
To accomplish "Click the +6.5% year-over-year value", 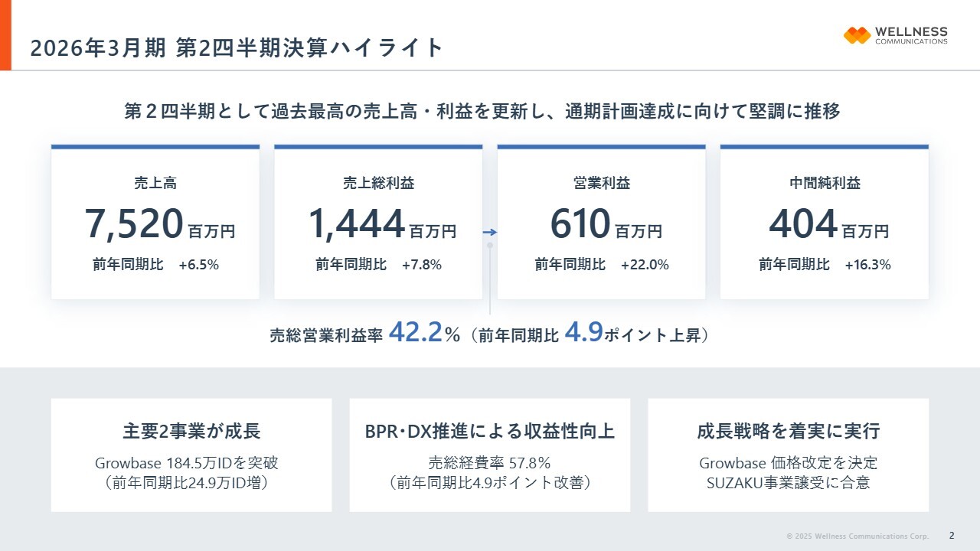I will pyautogui.click(x=199, y=265).
